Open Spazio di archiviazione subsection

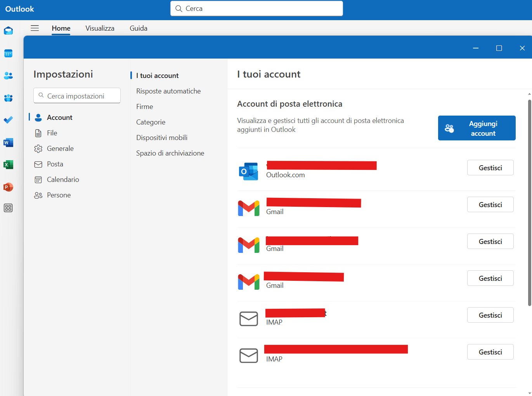coord(170,153)
